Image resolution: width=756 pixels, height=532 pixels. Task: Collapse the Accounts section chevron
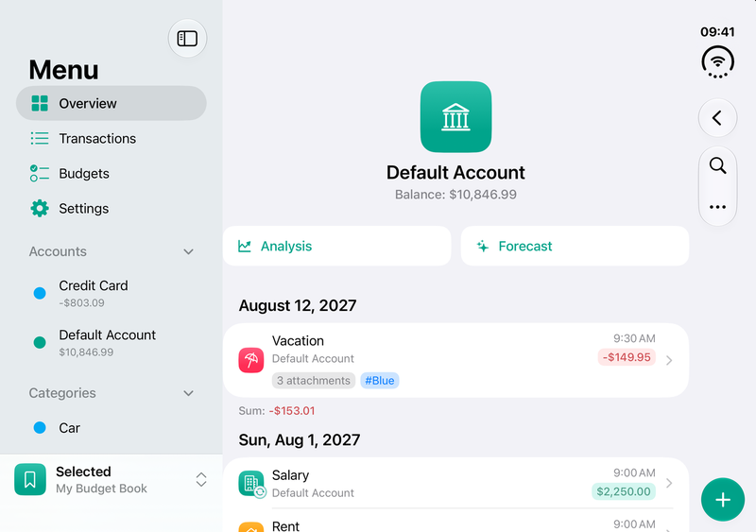pos(188,251)
